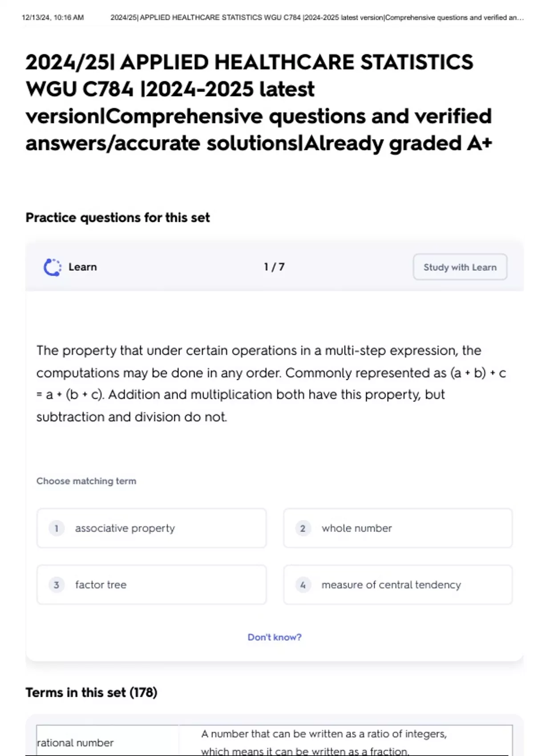Click number badge 1 beside associative property
The width and height of the screenshot is (534, 756).
point(57,528)
